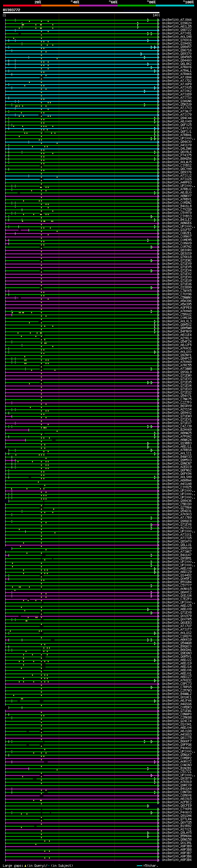The width and height of the screenshot is (197, 868).
Task: Select hit label UniRef100_Q84565
Action: point(177,57)
